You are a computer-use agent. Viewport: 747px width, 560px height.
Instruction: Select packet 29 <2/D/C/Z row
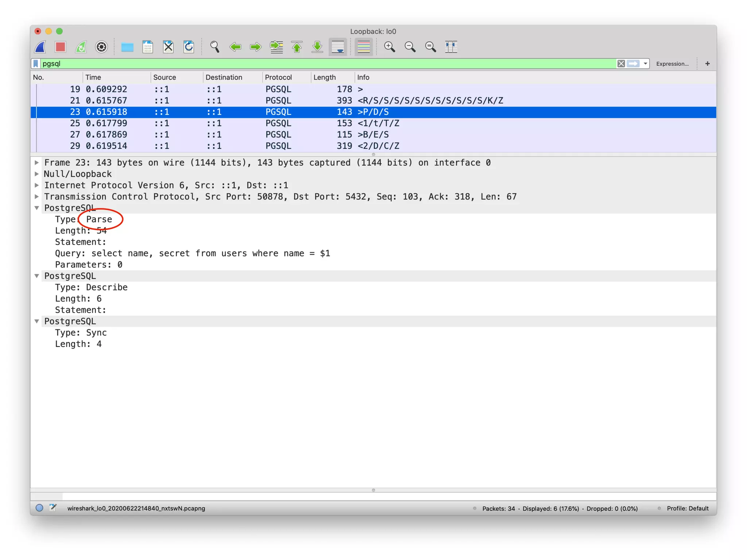pos(373,146)
